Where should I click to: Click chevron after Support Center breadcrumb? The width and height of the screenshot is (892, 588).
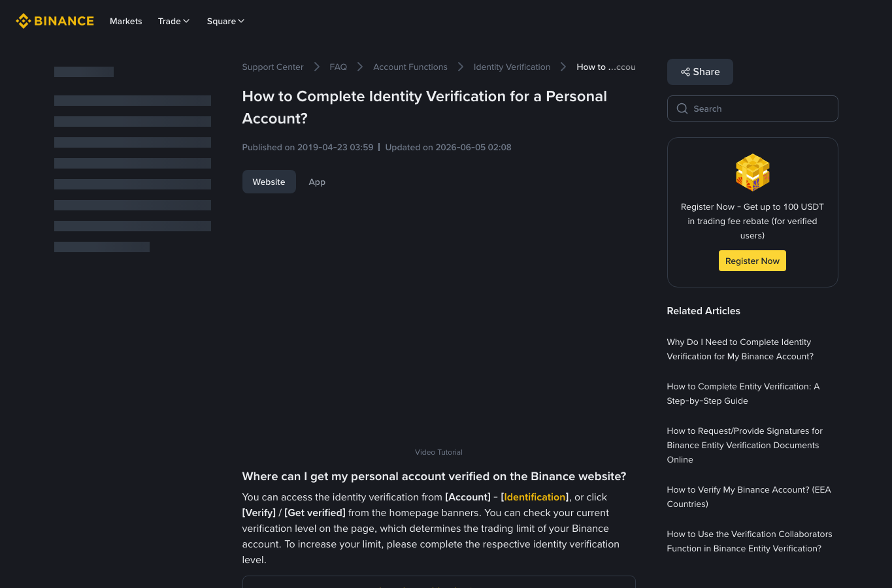coord(317,67)
